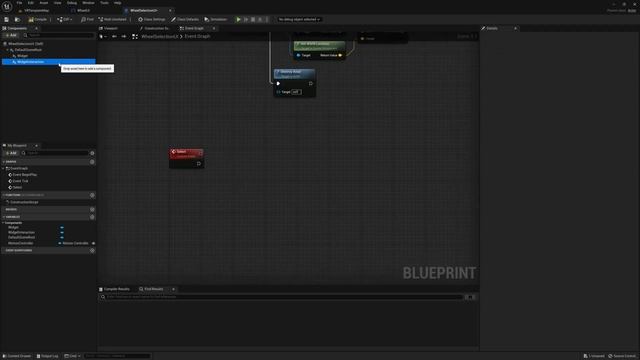Collapse the Graphs section
The image size is (640, 360).
pos(4,162)
